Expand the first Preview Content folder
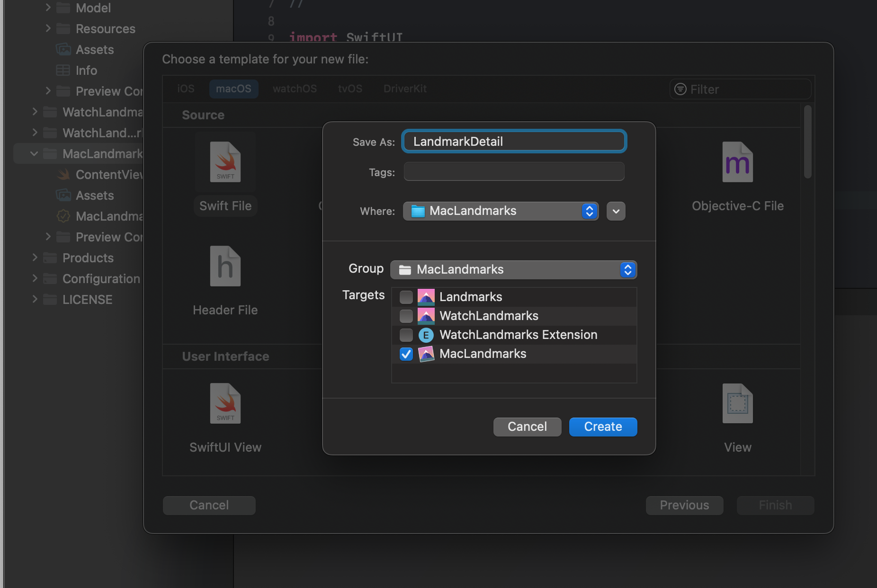 [48, 91]
